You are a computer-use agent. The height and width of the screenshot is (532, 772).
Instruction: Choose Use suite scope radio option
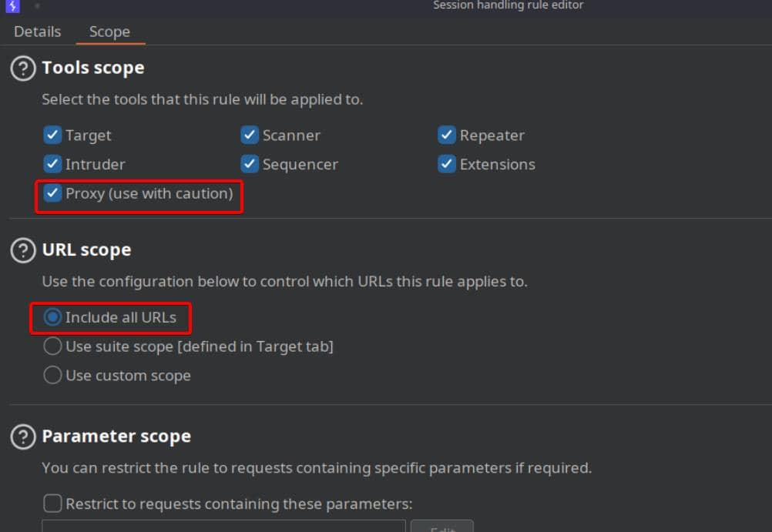(x=53, y=346)
